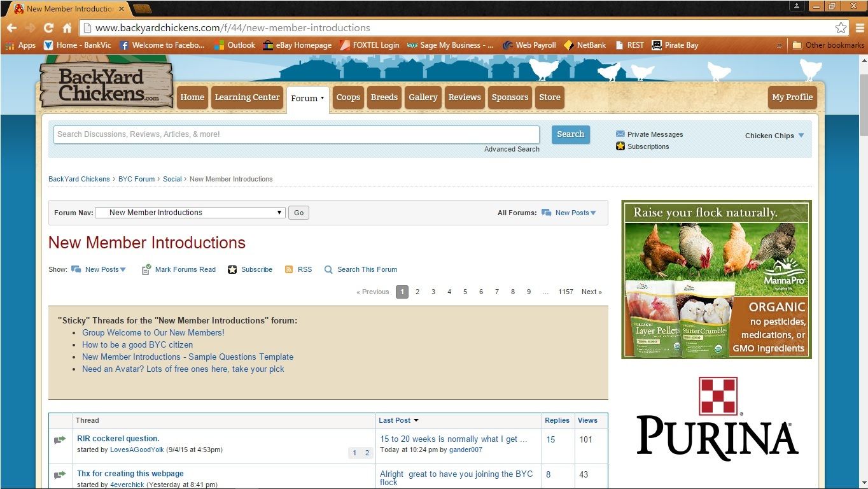This screenshot has height=489, width=868.
Task: Click the Search This Forum magnifier icon
Action: (x=328, y=269)
